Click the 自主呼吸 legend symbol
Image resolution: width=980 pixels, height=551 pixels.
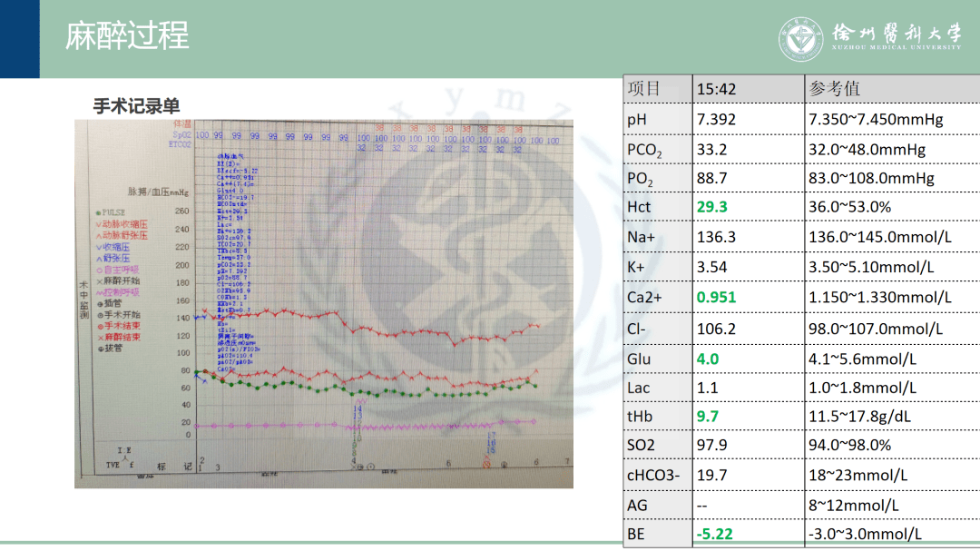point(99,270)
